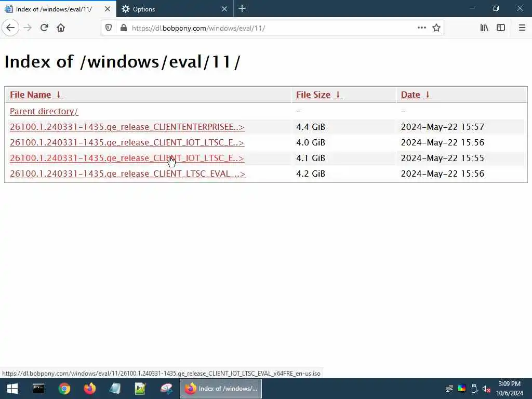Click date 2024-May-22 15:57
The width and height of the screenshot is (532, 399).
443,127
